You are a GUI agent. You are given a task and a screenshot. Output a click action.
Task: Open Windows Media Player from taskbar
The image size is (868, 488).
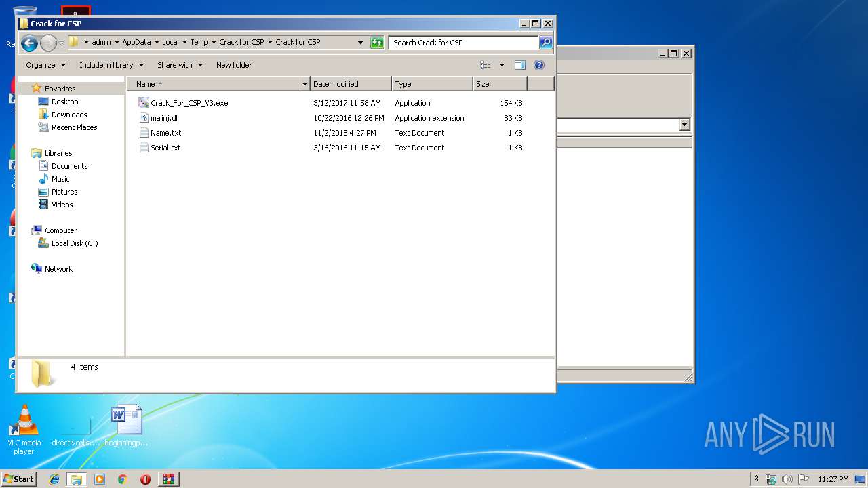(100, 479)
